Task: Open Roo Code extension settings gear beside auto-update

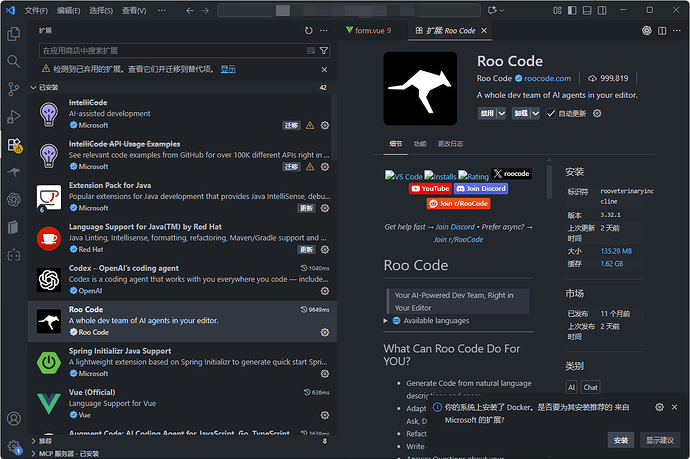Action: click(597, 113)
